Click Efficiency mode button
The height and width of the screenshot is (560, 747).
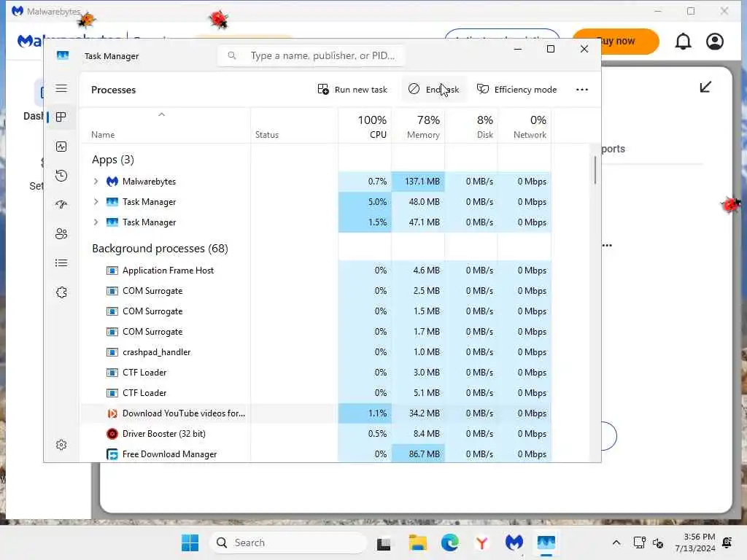tap(517, 90)
